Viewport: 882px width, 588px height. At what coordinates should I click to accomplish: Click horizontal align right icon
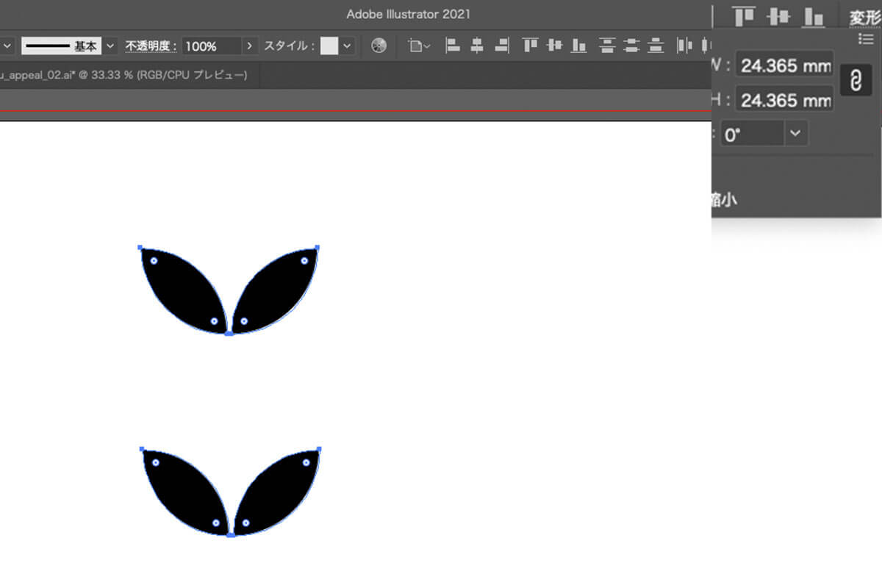pyautogui.click(x=501, y=46)
